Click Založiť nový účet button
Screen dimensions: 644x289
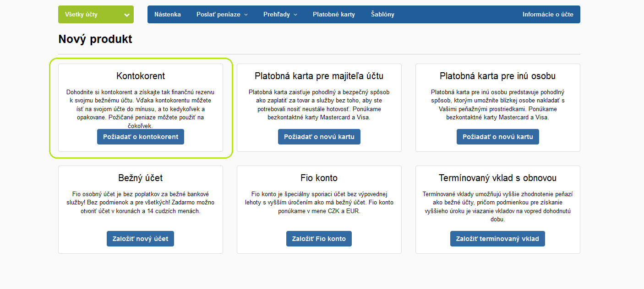141,239
